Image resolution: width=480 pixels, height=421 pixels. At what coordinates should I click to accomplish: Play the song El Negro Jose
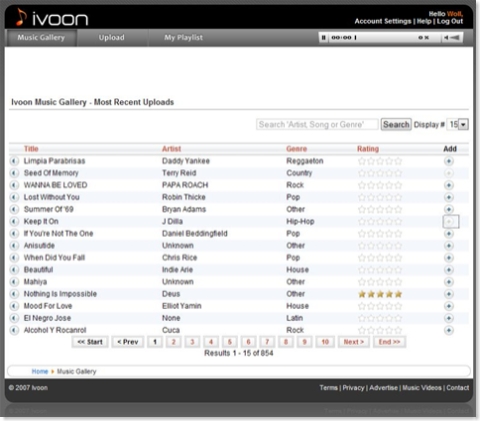(x=14, y=318)
